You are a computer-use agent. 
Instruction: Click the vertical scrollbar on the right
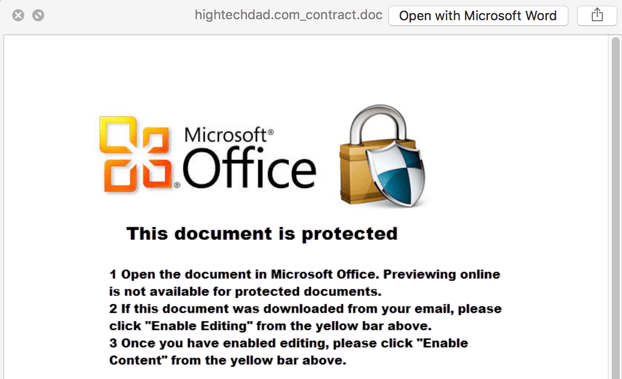pos(615,206)
